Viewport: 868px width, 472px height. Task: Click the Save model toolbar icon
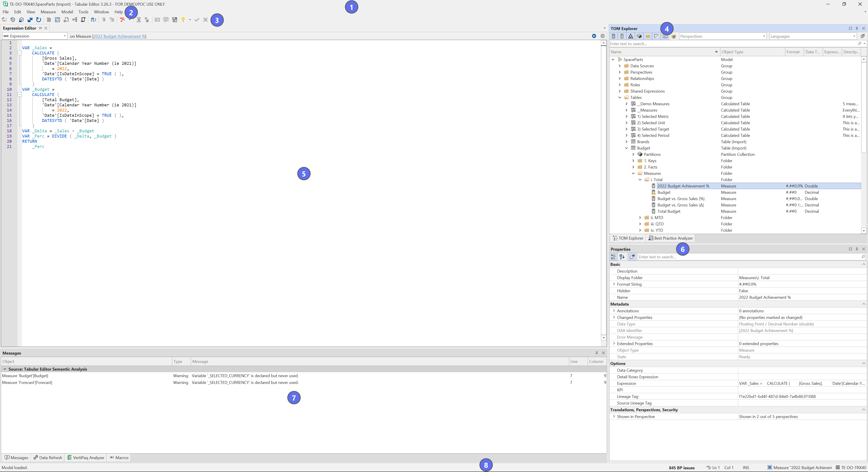pos(21,20)
